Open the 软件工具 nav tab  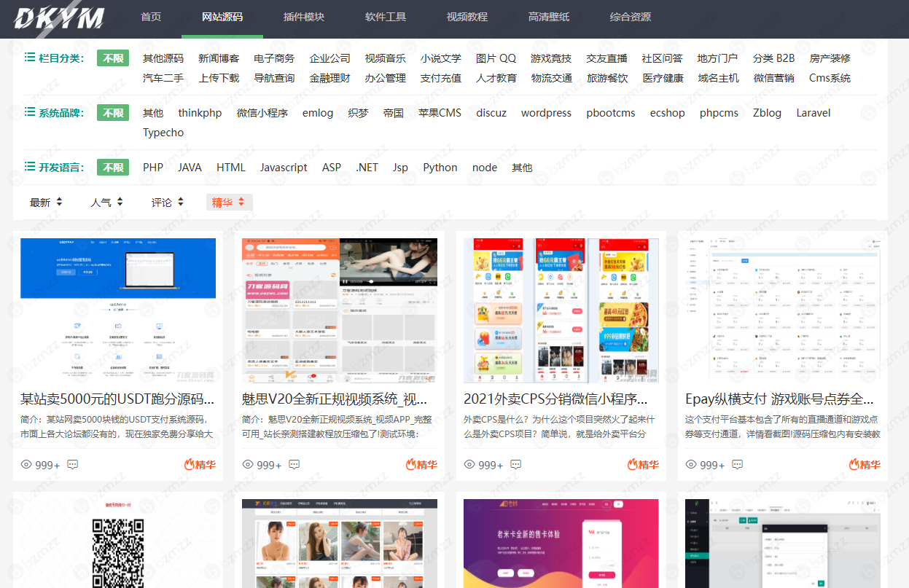click(386, 17)
